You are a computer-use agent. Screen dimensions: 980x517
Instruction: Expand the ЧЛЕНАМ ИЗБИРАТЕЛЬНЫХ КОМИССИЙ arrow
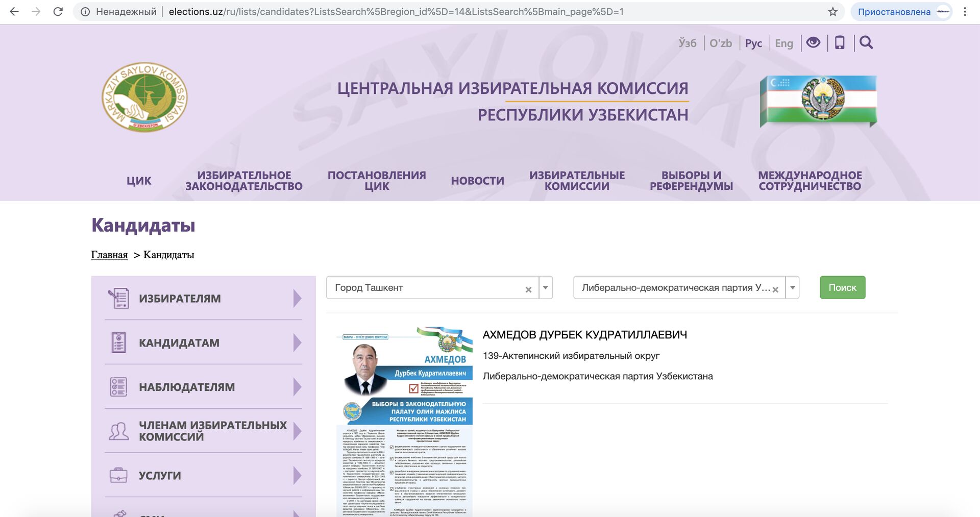pyautogui.click(x=298, y=431)
